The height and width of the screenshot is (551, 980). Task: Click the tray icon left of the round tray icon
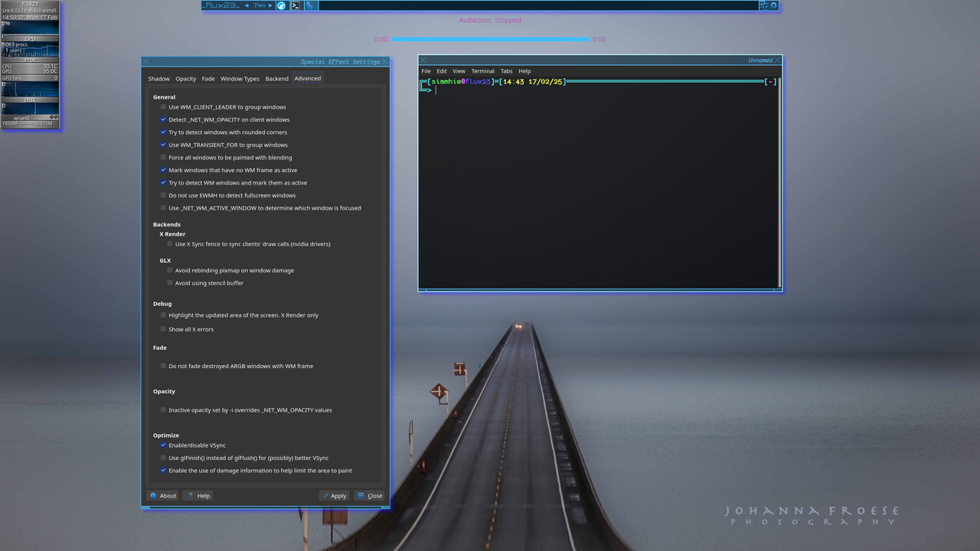[763, 5]
